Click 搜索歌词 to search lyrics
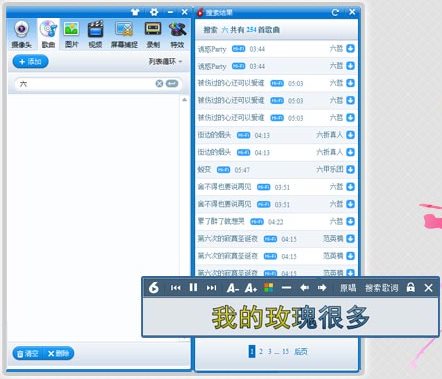 pyautogui.click(x=382, y=288)
